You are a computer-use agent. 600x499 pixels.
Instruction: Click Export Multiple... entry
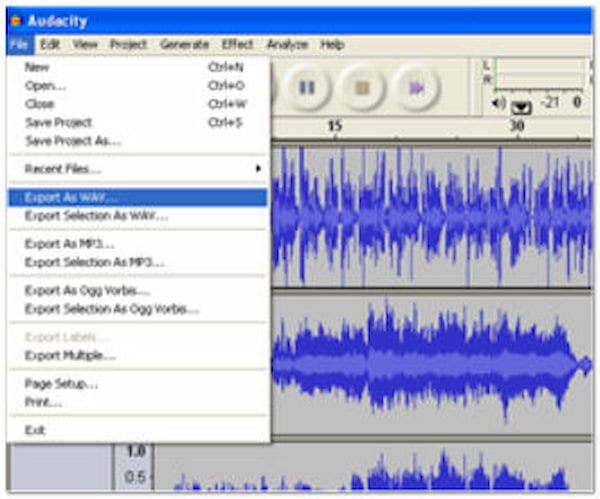[x=138, y=355]
